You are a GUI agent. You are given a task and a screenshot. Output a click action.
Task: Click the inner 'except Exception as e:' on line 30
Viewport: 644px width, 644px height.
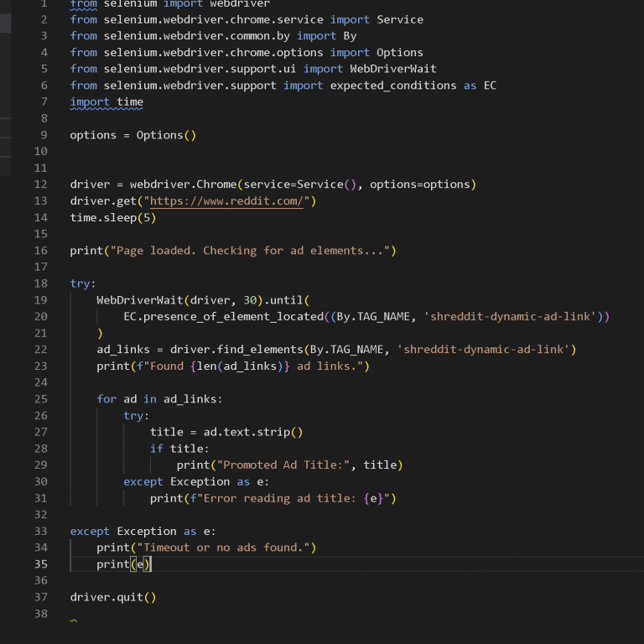click(x=196, y=482)
